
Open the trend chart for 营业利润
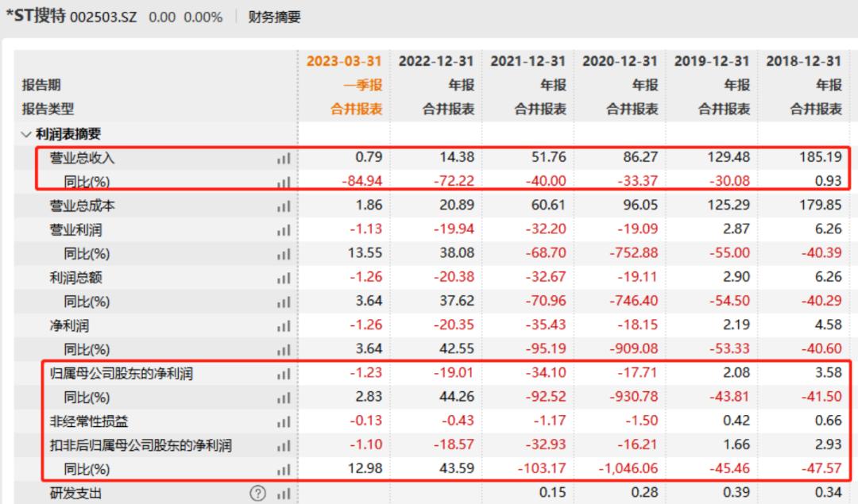click(x=282, y=229)
